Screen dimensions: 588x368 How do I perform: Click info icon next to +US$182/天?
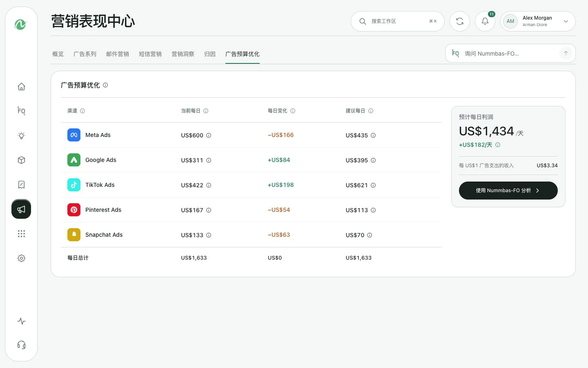pyautogui.click(x=498, y=145)
